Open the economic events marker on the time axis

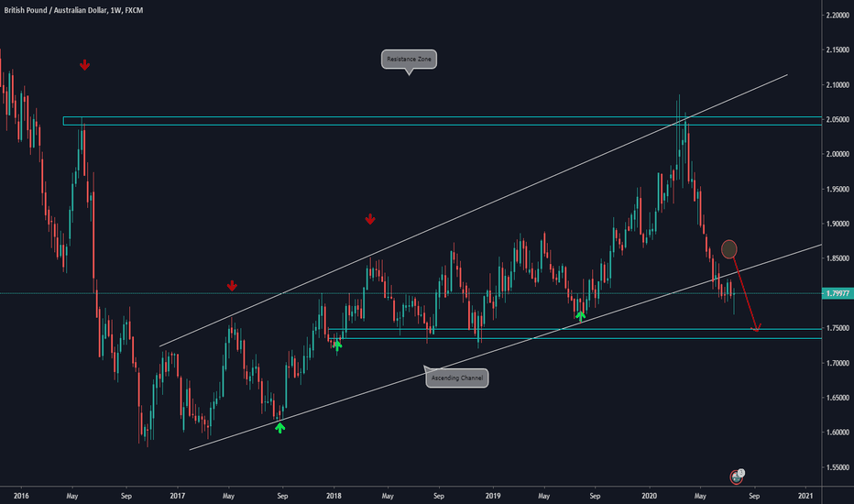[x=737, y=477]
